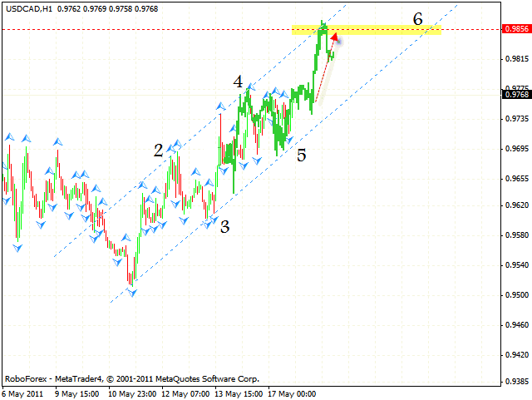Click the 17 May 00:00 time label
The image size is (532, 400).
[x=290, y=392]
